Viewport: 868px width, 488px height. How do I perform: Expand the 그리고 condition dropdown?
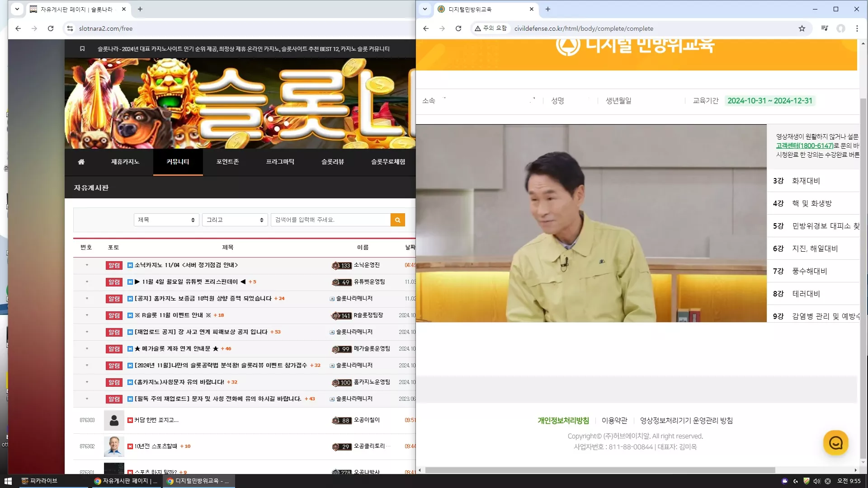click(x=235, y=220)
